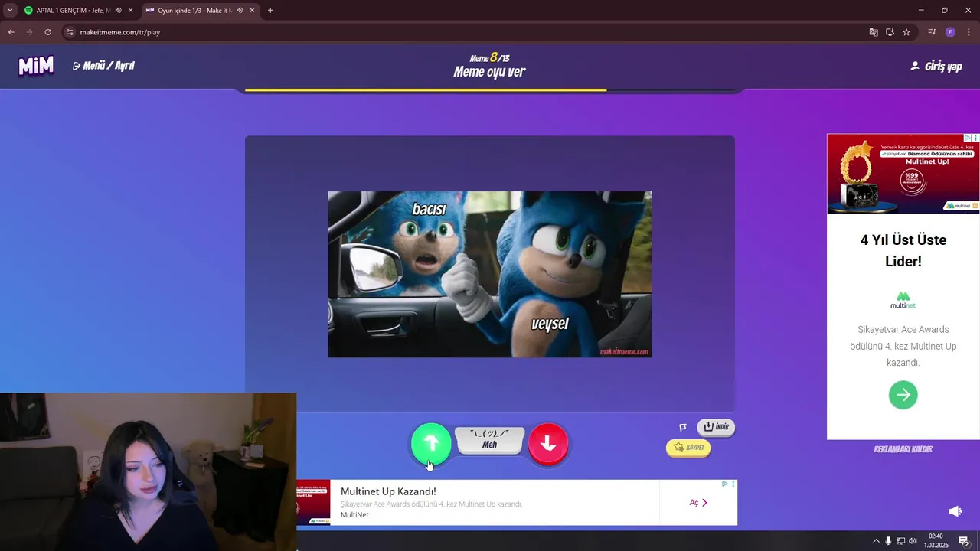Bookmark this page with star
Image resolution: width=980 pixels, height=551 pixels.
coord(906,32)
